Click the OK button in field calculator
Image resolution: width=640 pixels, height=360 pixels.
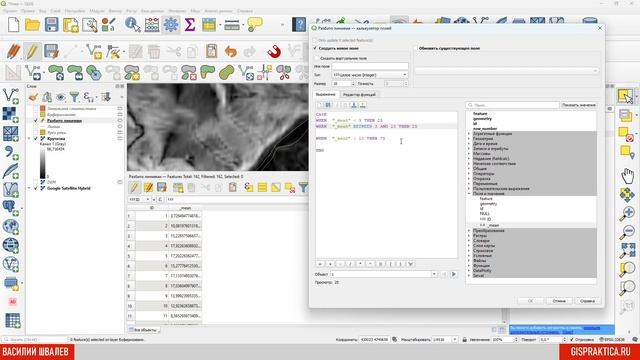click(x=530, y=301)
